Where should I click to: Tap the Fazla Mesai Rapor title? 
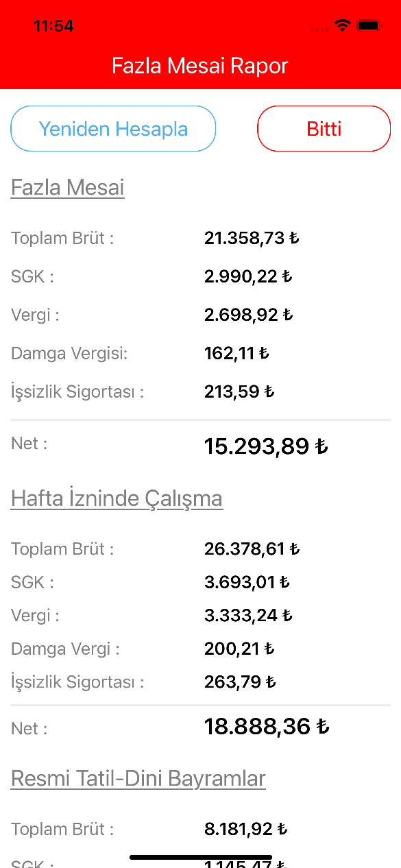click(200, 66)
